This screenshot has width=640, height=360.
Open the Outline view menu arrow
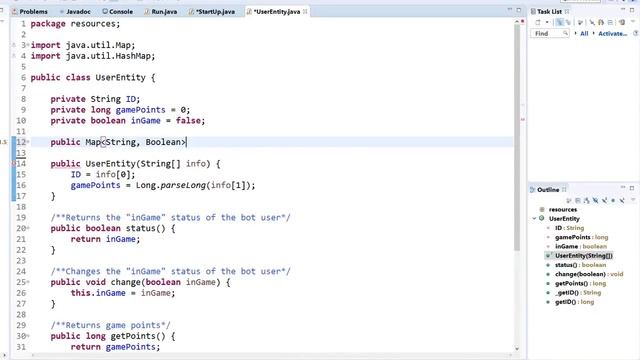(x=633, y=199)
